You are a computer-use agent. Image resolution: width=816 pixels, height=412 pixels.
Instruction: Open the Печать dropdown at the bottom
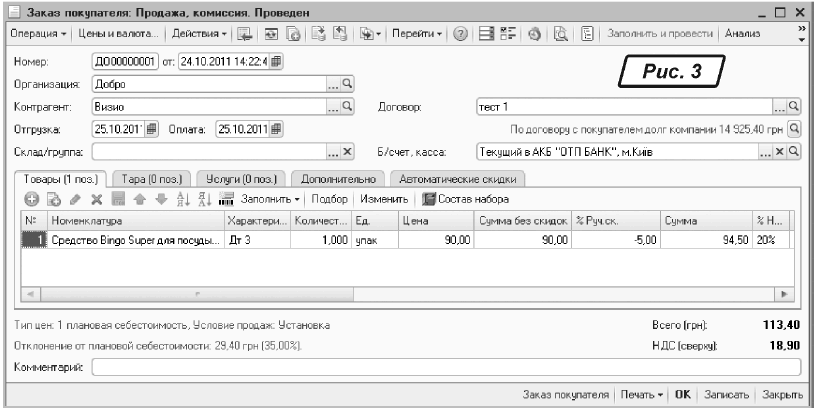pos(641,395)
